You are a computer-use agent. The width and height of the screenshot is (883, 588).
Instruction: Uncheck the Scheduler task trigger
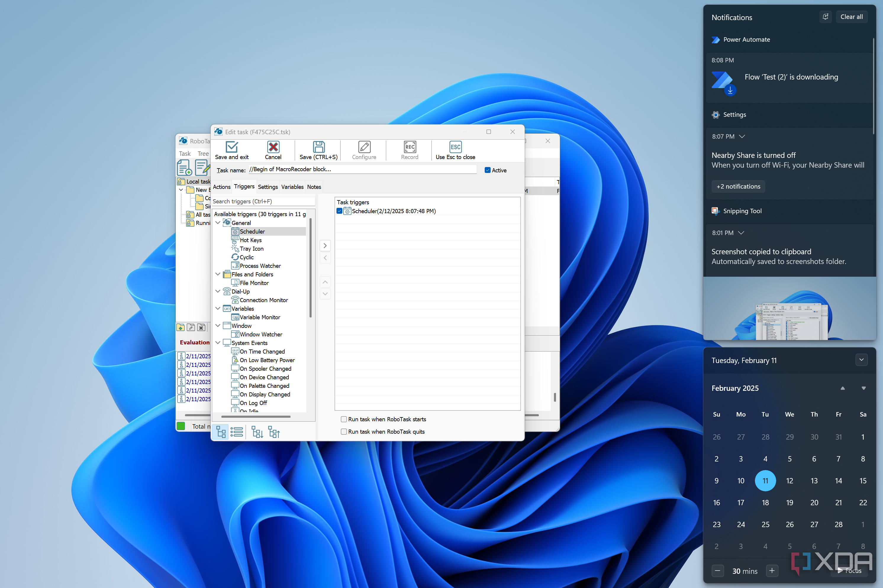pyautogui.click(x=340, y=211)
